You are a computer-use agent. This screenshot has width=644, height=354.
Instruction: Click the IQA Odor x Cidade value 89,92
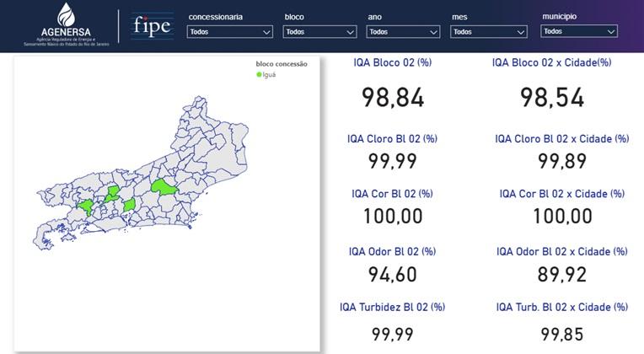561,274
